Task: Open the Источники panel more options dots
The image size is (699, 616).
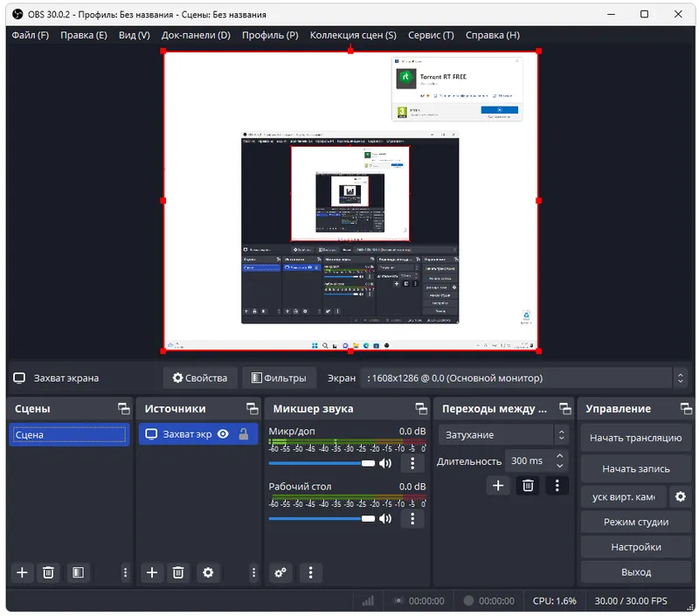Action: pyautogui.click(x=253, y=572)
